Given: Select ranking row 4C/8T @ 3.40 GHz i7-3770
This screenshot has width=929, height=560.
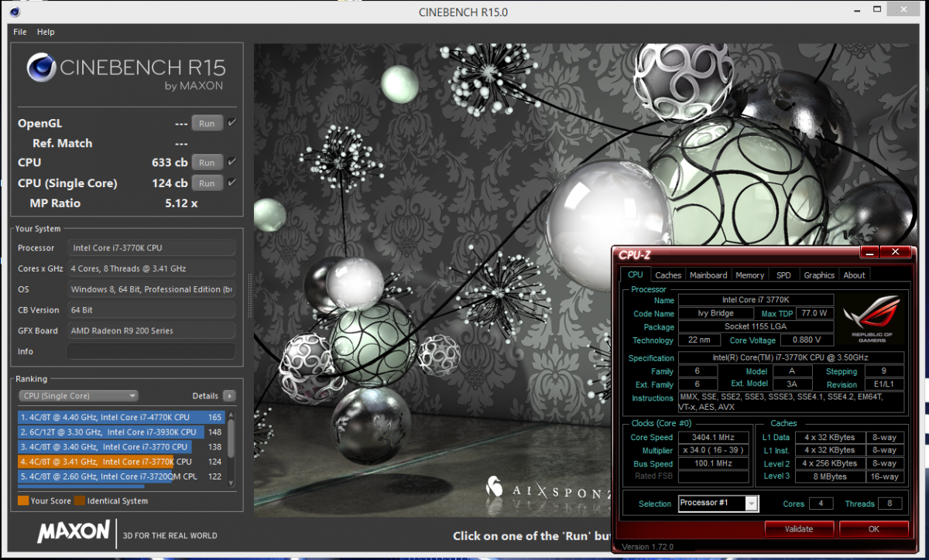Looking at the screenshot, I should (x=122, y=446).
